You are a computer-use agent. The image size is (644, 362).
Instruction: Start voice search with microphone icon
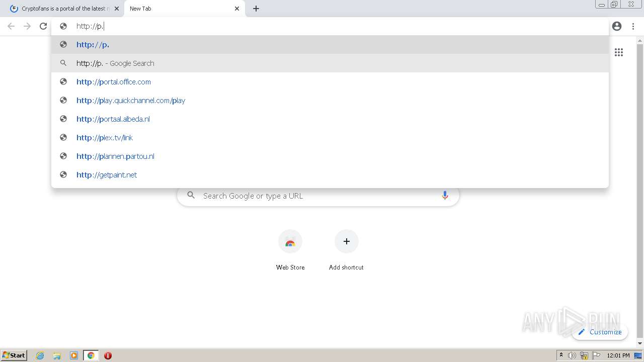tap(445, 196)
